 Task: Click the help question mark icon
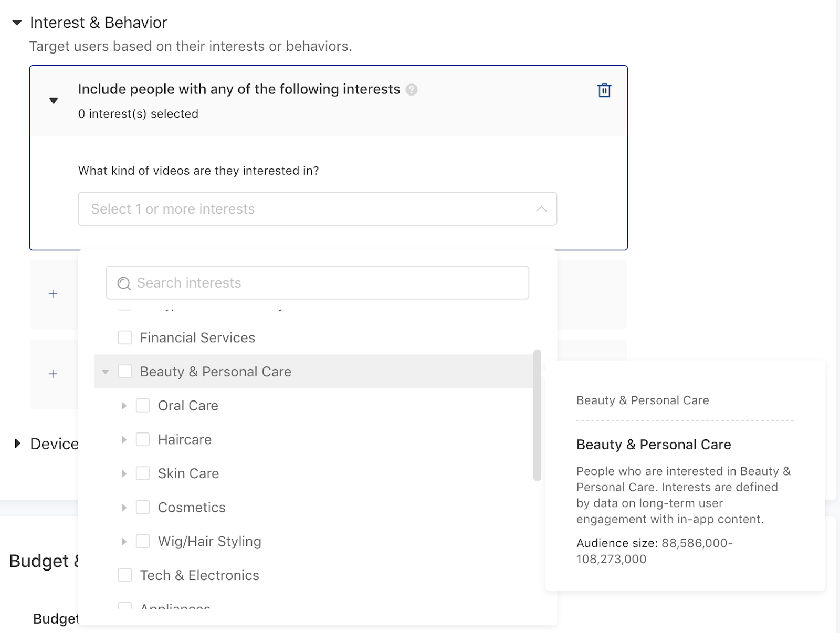412,90
